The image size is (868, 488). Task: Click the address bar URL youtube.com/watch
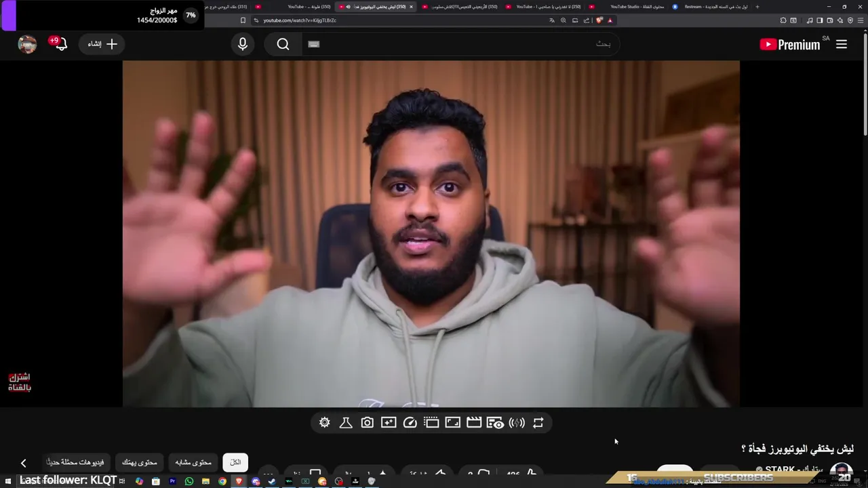click(x=300, y=20)
